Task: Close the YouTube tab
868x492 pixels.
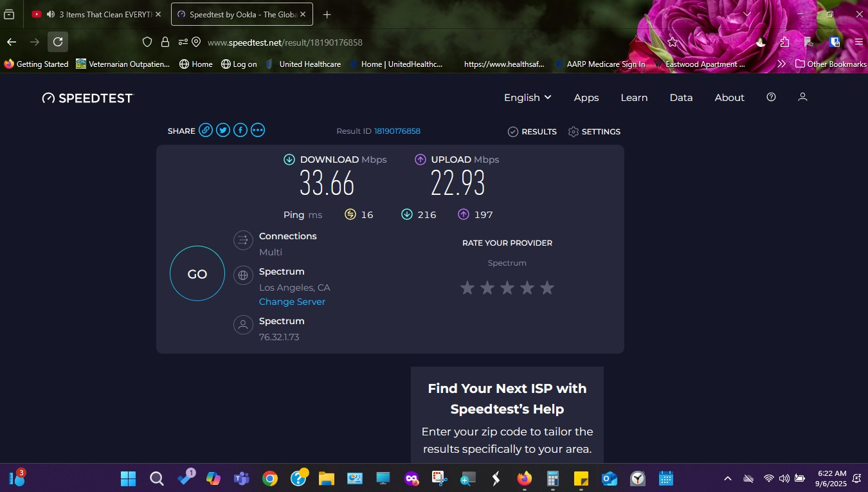Action: pos(158,14)
